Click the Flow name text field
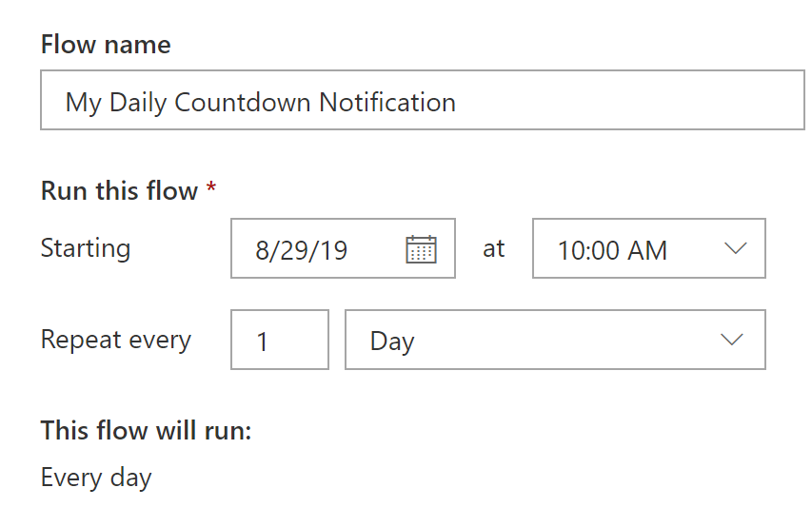The width and height of the screenshot is (812, 527). 423,100
